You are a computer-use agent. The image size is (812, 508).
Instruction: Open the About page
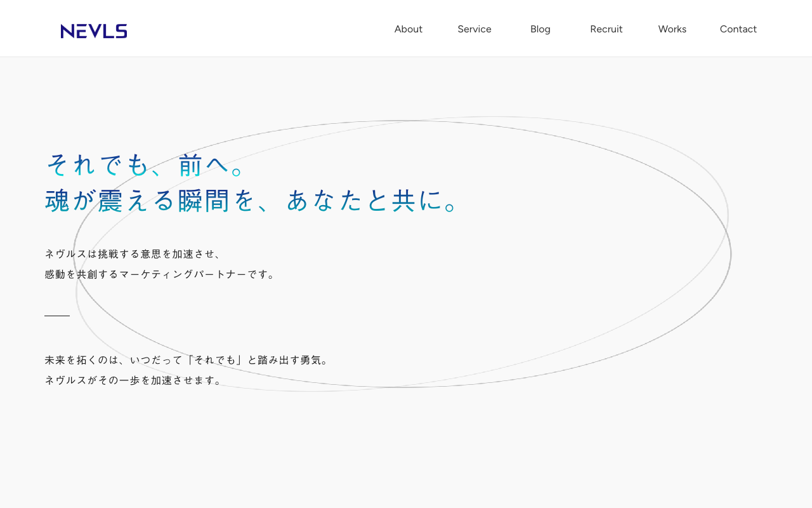(409, 29)
